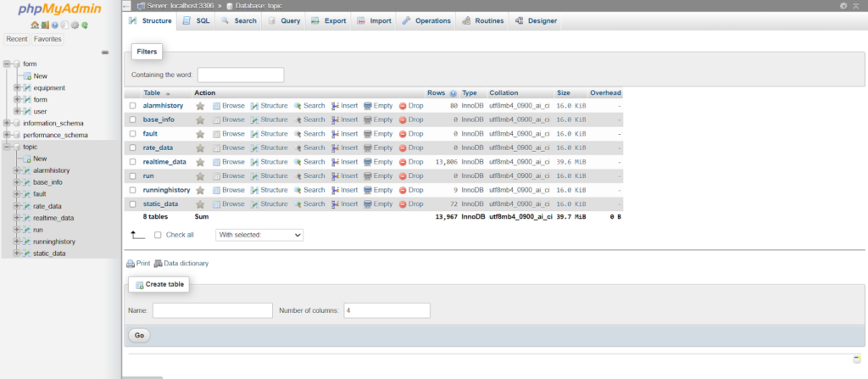
Task: Click the settings gear icon at top right
Action: (843, 6)
